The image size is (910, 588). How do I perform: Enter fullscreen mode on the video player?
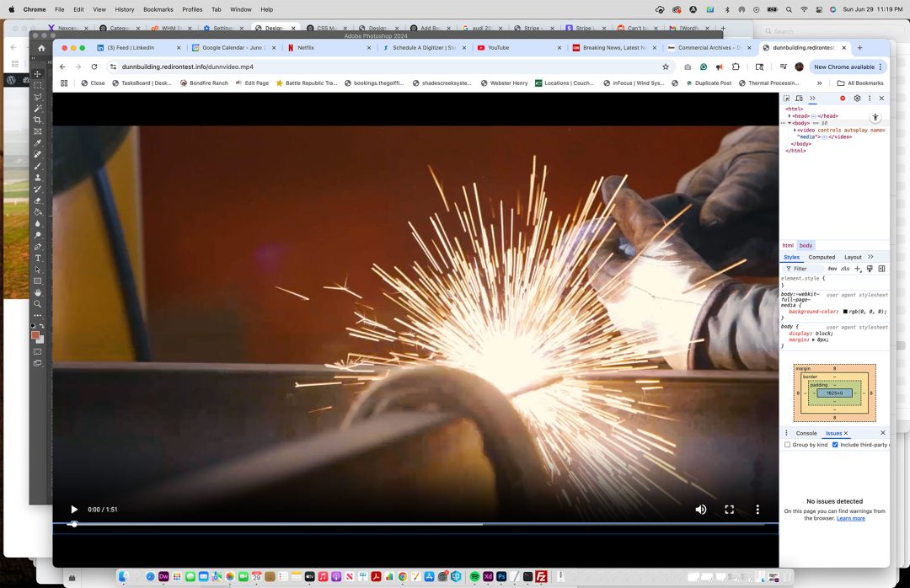[x=730, y=510]
